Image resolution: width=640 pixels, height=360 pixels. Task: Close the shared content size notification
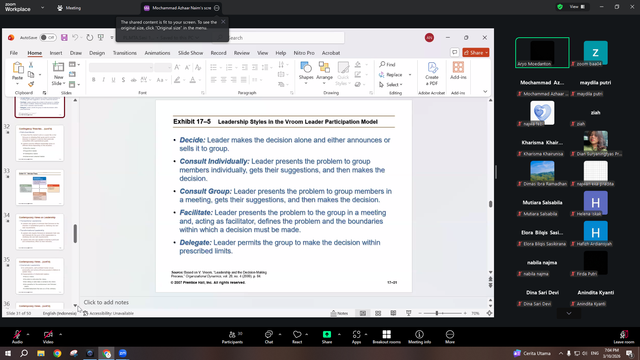pyautogui.click(x=223, y=22)
